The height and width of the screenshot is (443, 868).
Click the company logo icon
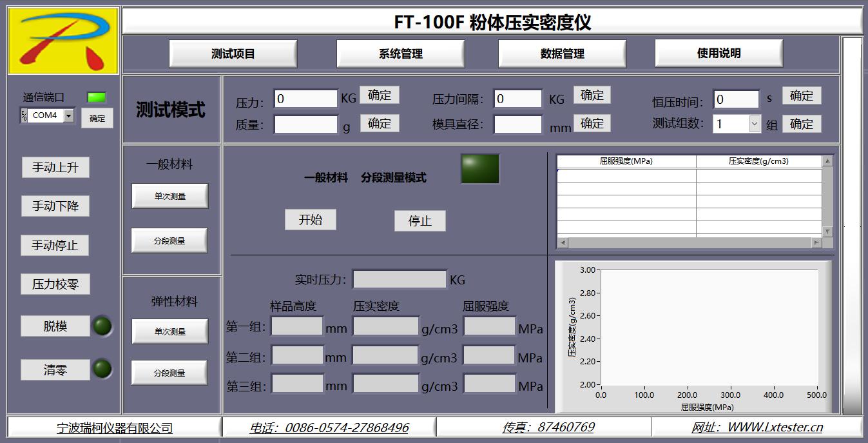coord(63,41)
